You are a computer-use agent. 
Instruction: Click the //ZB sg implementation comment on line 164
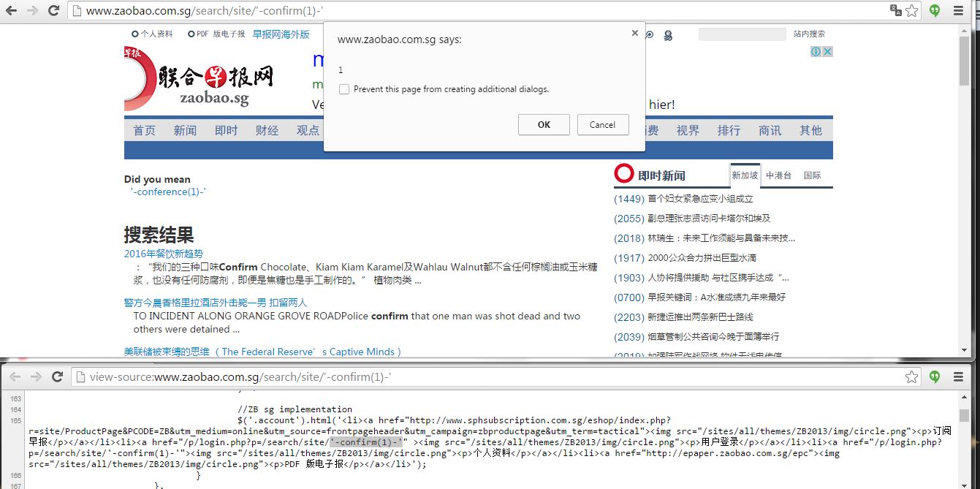pos(295,409)
